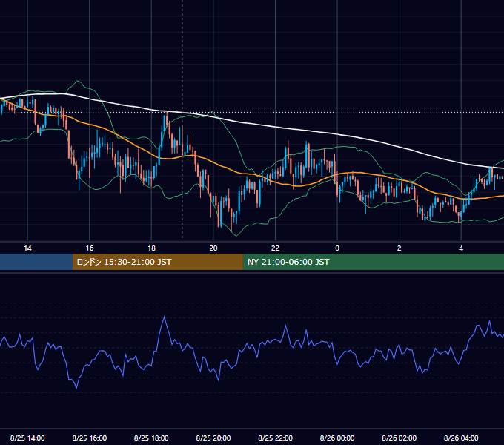Click the 22 hour axis label
Screen dimensions: 504x445
275,248
